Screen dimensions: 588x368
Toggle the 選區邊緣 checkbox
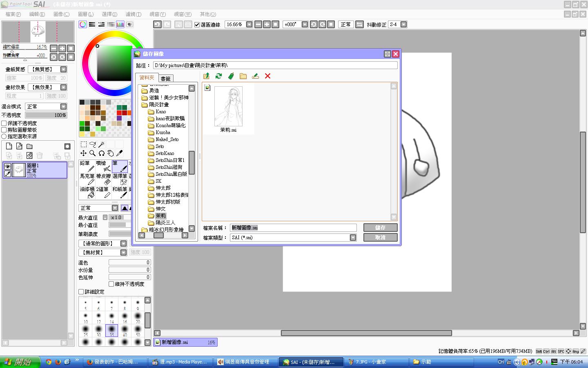click(x=197, y=25)
